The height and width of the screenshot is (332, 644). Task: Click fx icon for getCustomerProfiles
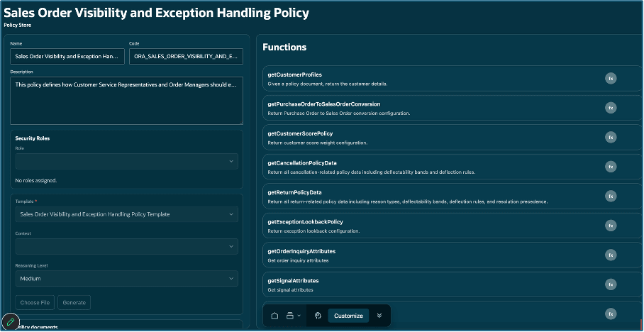(x=611, y=79)
